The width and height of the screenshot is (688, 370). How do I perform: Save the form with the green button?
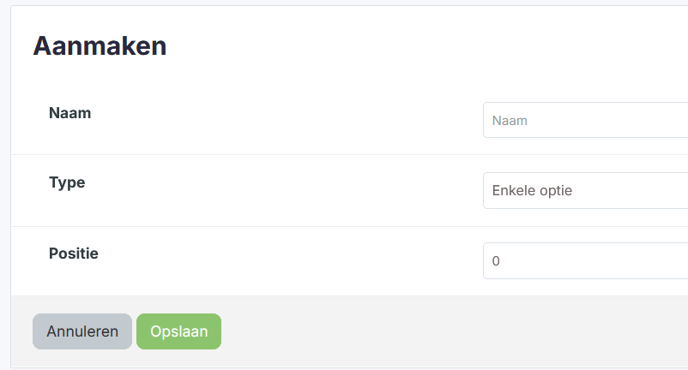pyautogui.click(x=179, y=331)
